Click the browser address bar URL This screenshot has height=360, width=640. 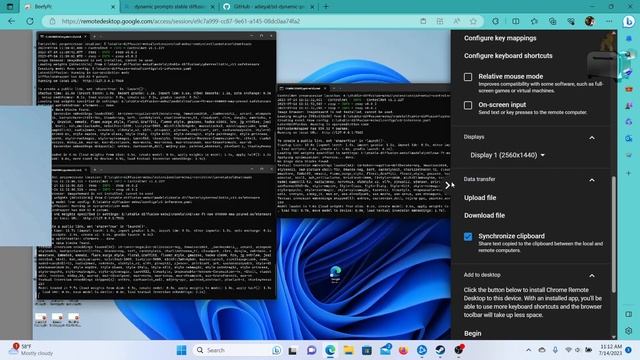pyautogui.click(x=181, y=21)
